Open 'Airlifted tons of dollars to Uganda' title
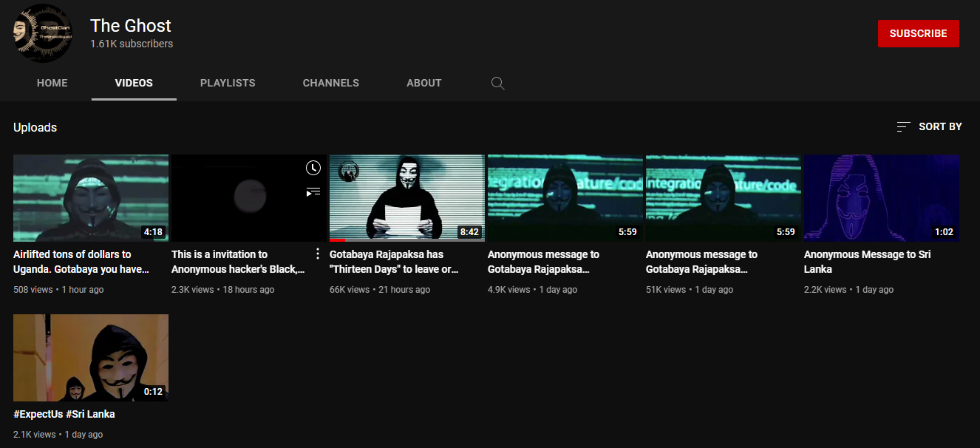 coord(81,262)
